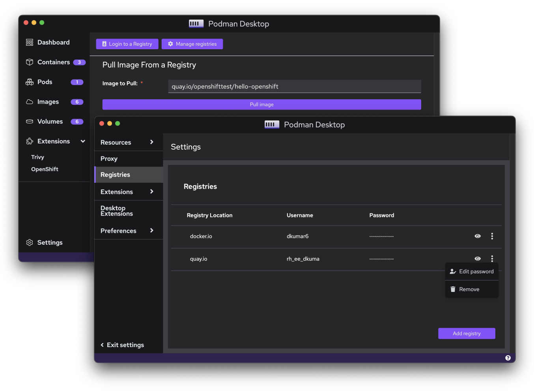Click username dkumar6

tap(297, 236)
